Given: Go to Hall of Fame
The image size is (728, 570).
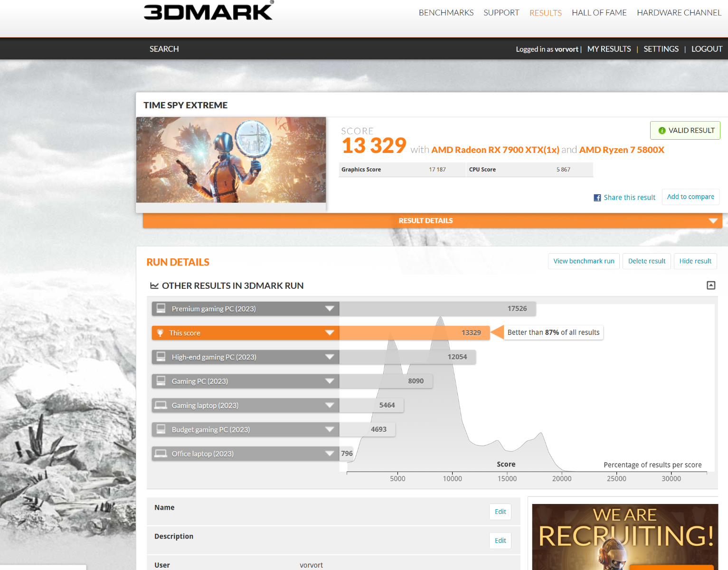Looking at the screenshot, I should 599,13.
